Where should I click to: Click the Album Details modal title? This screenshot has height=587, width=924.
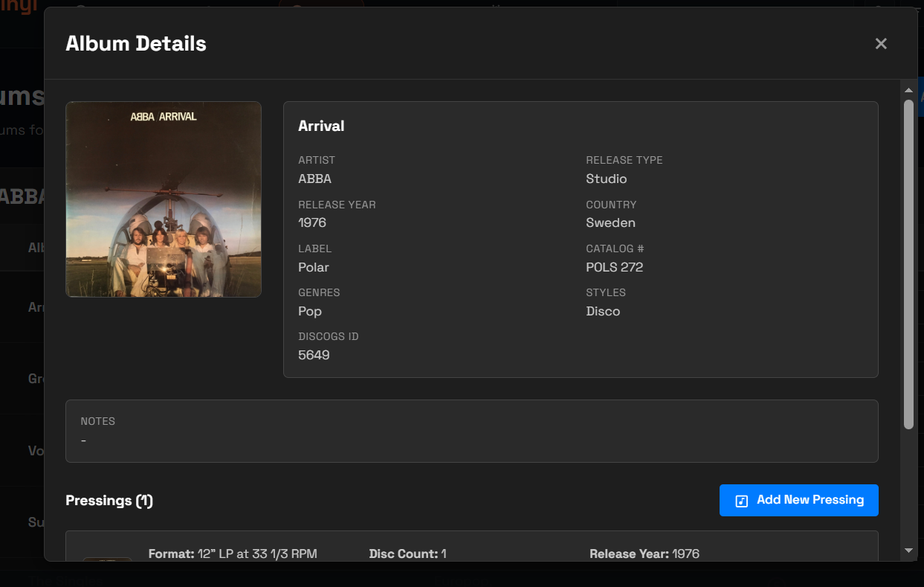tap(136, 43)
